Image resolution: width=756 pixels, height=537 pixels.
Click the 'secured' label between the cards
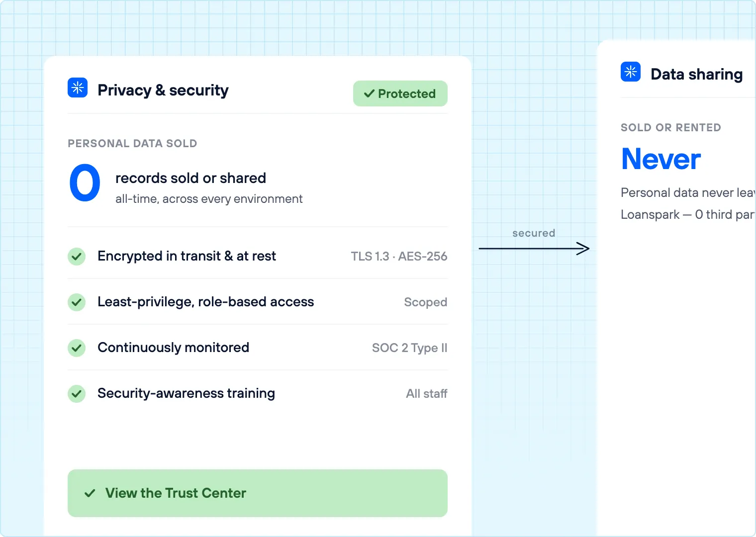534,233
